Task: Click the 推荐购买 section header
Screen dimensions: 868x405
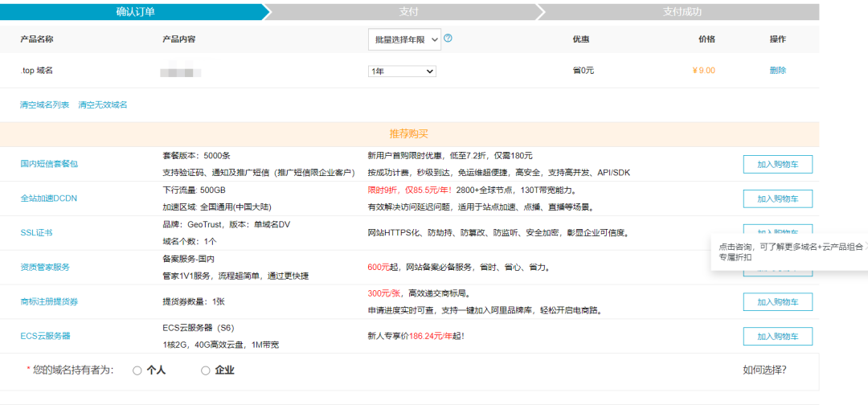Action: pos(409,134)
